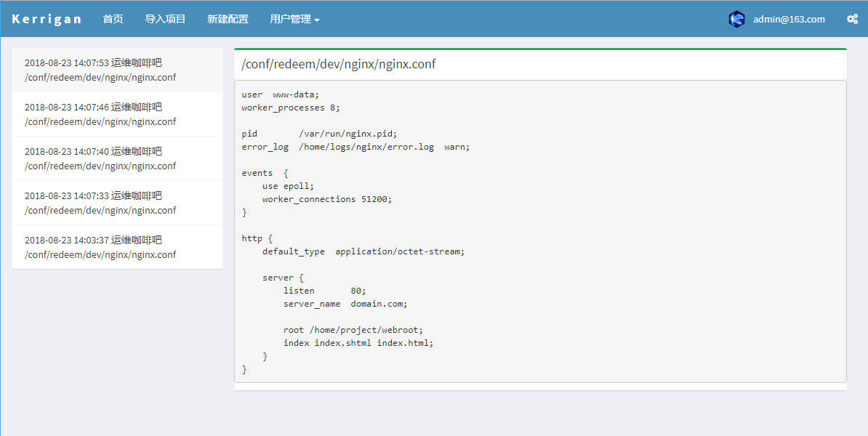
Task: Click the worker_processes 8 line
Action: [x=291, y=108]
